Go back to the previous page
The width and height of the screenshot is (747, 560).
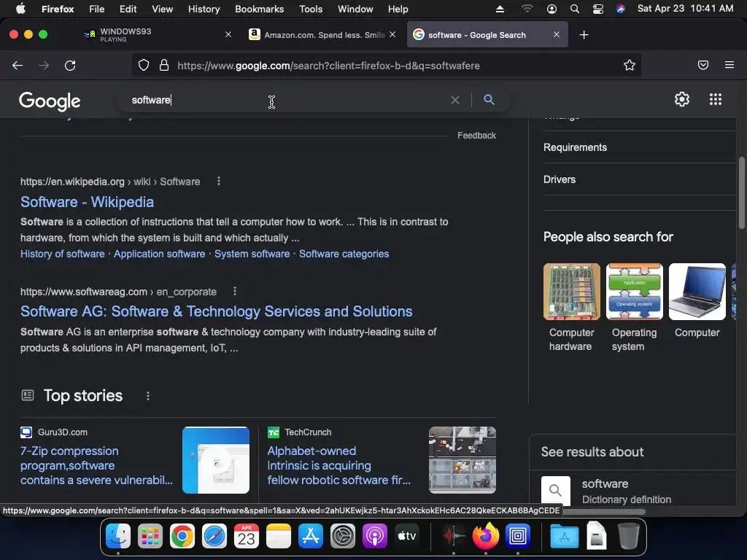[x=18, y=65]
